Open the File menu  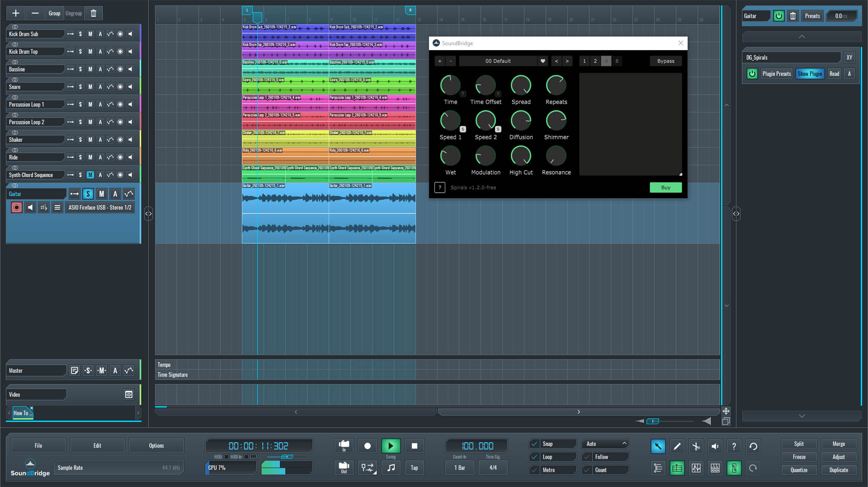pos(38,446)
